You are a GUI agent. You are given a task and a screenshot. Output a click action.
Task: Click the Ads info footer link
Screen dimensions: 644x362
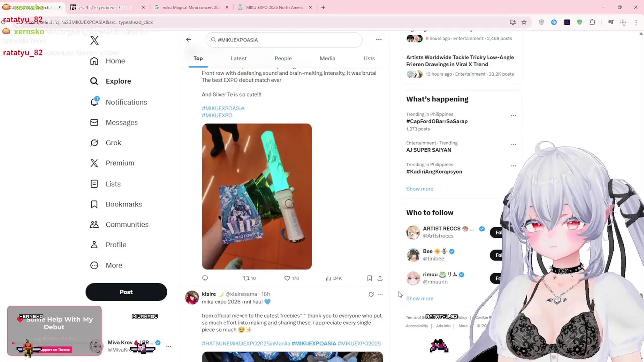pyautogui.click(x=443, y=326)
